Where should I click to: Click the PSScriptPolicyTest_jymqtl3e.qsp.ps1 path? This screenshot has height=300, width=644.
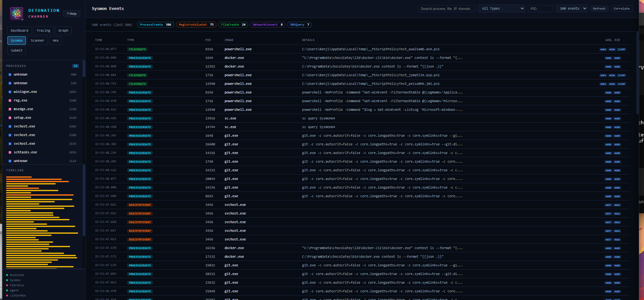point(371,75)
